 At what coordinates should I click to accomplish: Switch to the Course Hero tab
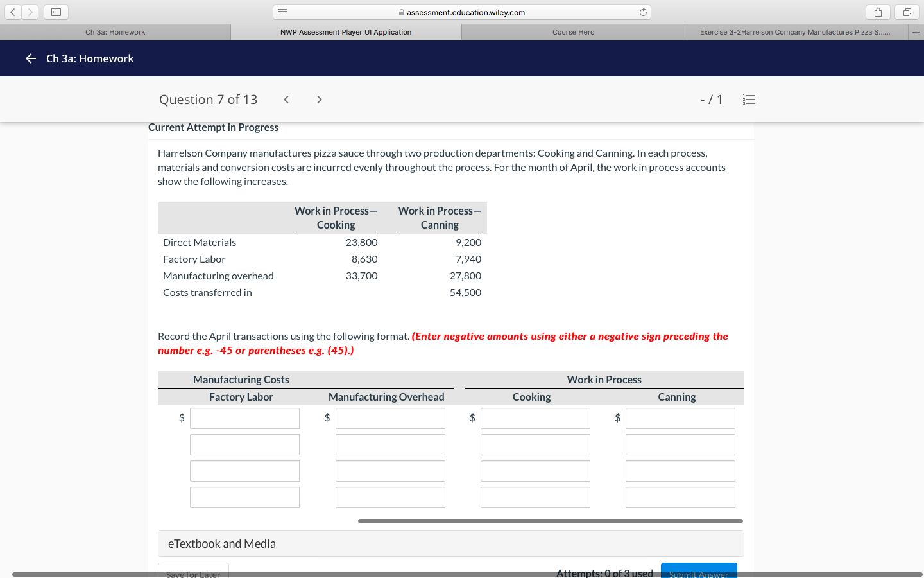[x=573, y=31]
